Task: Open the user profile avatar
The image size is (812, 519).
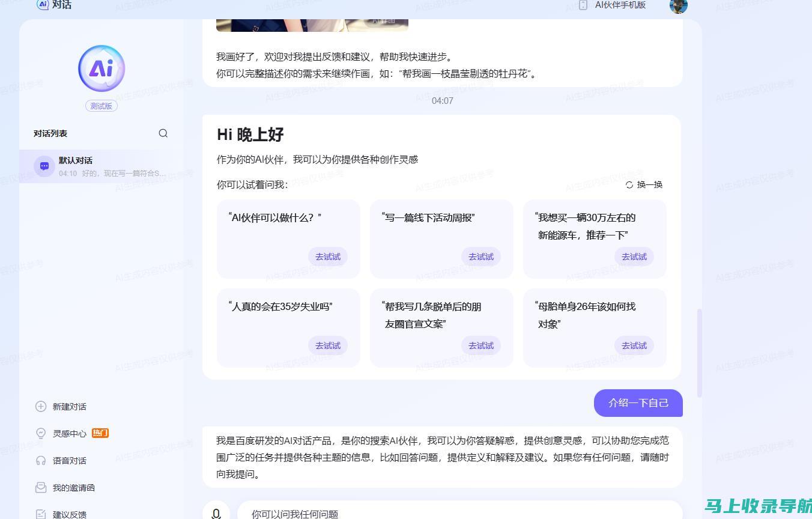Action: click(x=679, y=5)
